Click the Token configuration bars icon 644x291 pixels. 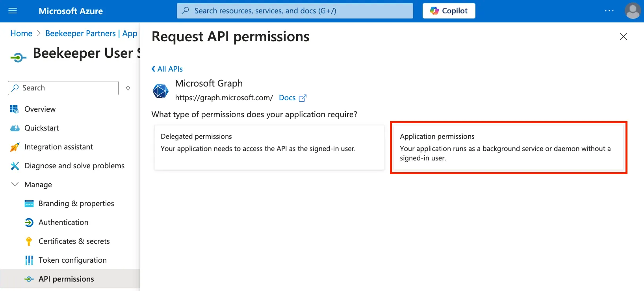click(29, 260)
